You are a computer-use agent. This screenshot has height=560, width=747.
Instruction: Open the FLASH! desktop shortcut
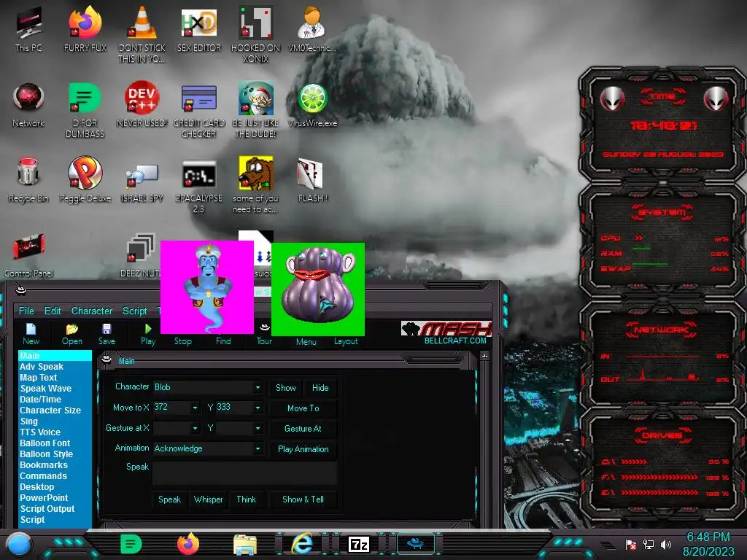tap(312, 180)
